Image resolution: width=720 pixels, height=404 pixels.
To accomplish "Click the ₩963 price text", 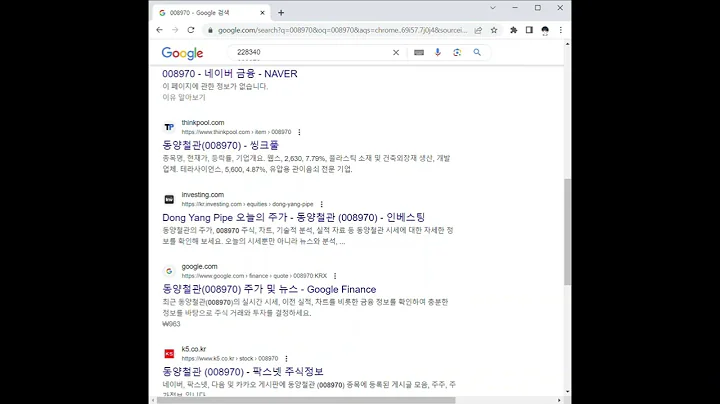I will (171, 324).
